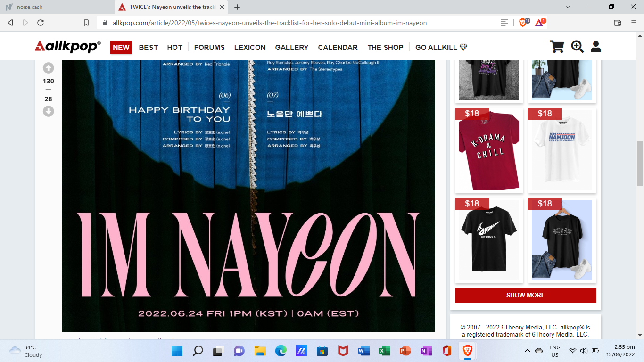Image resolution: width=644 pixels, height=362 pixels.
Task: Switch to Brave in the taskbar
Action: 467,351
